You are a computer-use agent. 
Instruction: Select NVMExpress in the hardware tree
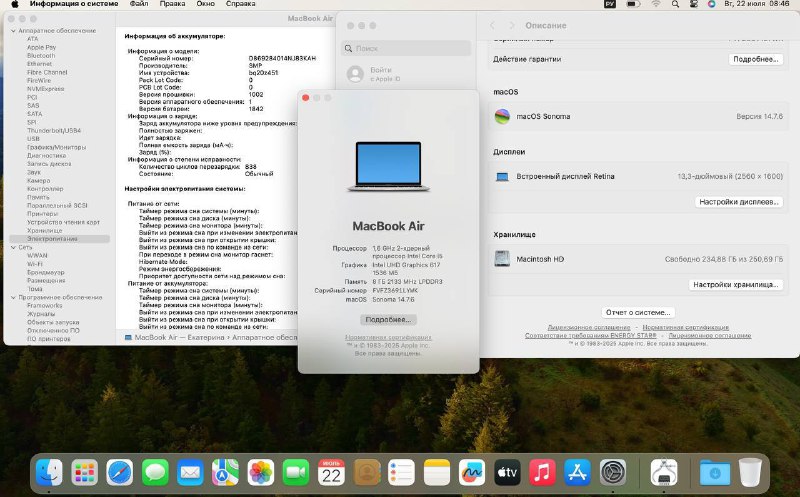(x=45, y=89)
